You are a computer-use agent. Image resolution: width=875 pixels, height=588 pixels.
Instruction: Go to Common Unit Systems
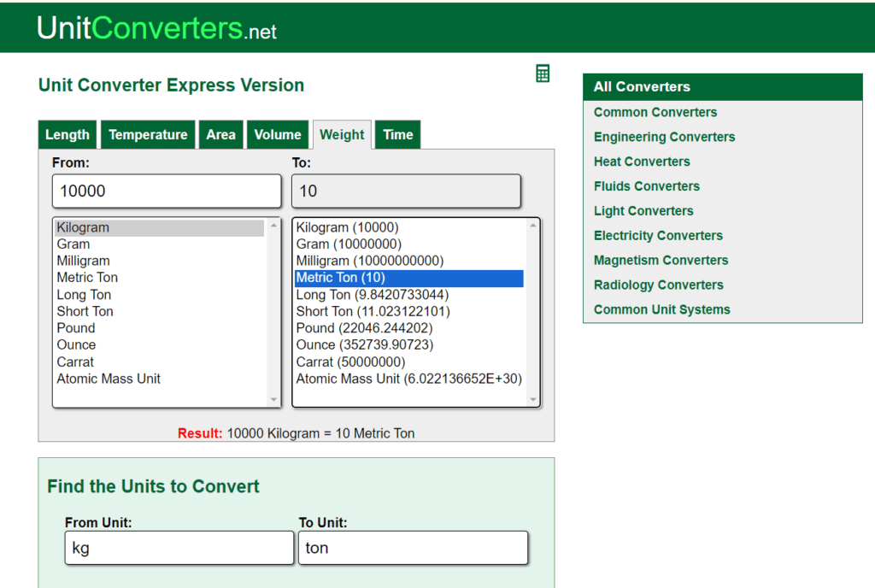(662, 309)
